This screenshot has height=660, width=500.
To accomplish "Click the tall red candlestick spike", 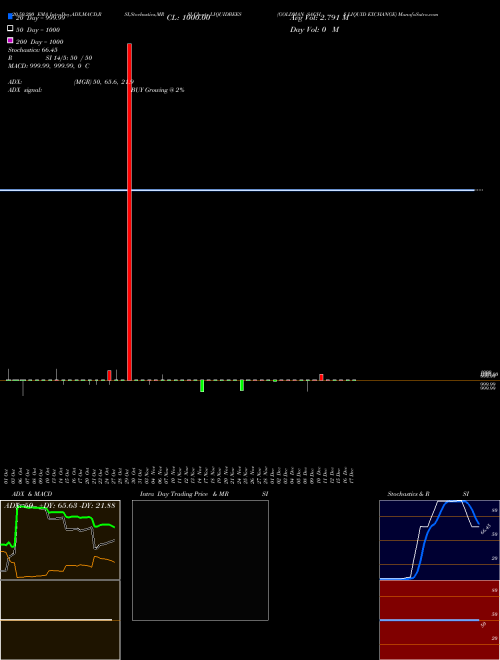I will (x=129, y=212).
